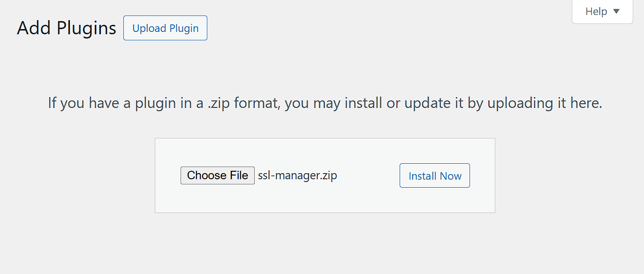Open the Help dropdown tab
Image resolution: width=644 pixels, height=274 pixels.
pos(602,12)
